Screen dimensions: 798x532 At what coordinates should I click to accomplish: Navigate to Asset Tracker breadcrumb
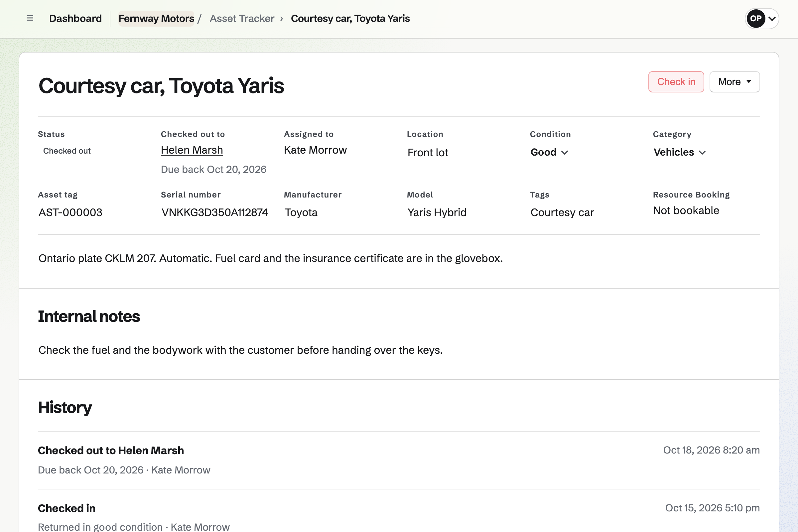point(242,18)
